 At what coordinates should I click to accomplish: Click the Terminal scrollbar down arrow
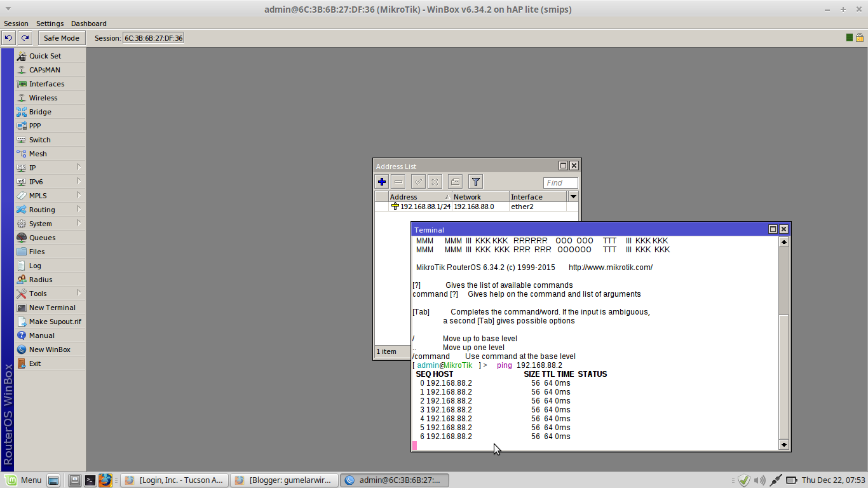[x=783, y=445]
